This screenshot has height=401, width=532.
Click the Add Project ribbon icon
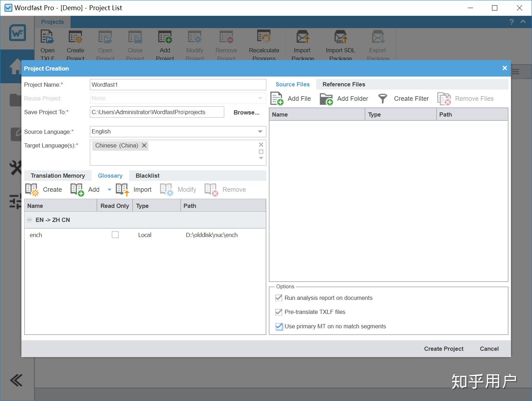[x=165, y=37]
